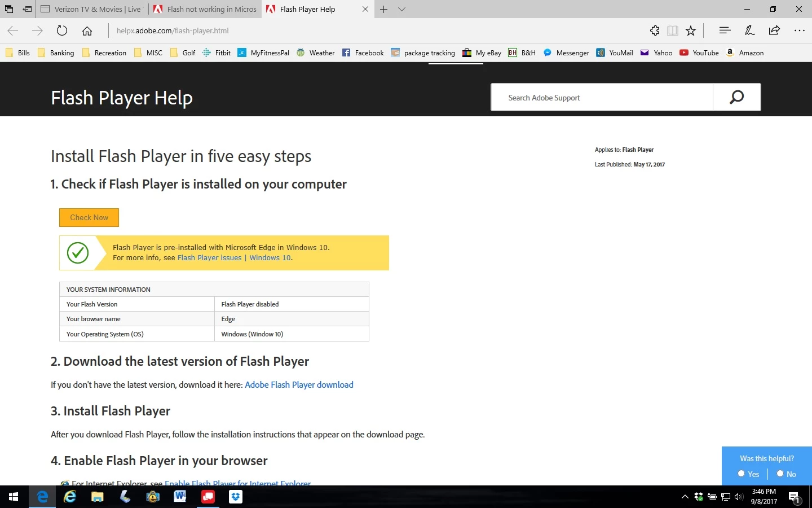Viewport: 812px width, 508px height.
Task: Close the Flash Player Help tab
Action: [x=365, y=9]
